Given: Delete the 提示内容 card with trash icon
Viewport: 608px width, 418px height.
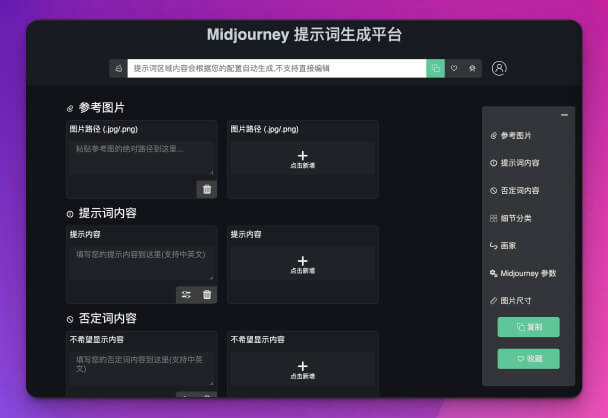Looking at the screenshot, I should (207, 295).
